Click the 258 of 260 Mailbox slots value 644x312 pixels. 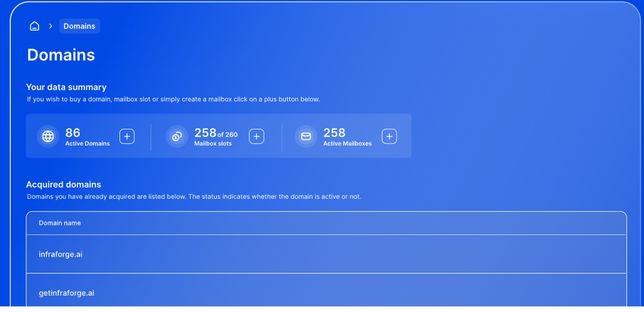(x=216, y=133)
